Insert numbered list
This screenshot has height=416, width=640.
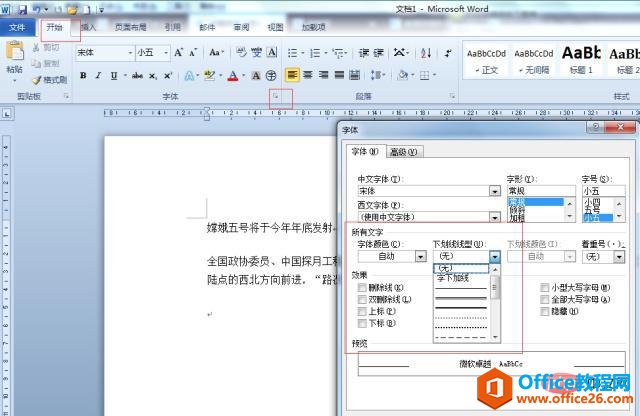pyautogui.click(x=315, y=53)
